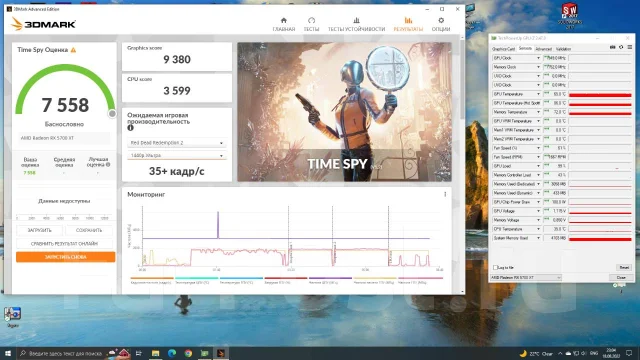Open File Explorer from the taskbar
The width and height of the screenshot is (640, 360).
[x=156, y=353]
